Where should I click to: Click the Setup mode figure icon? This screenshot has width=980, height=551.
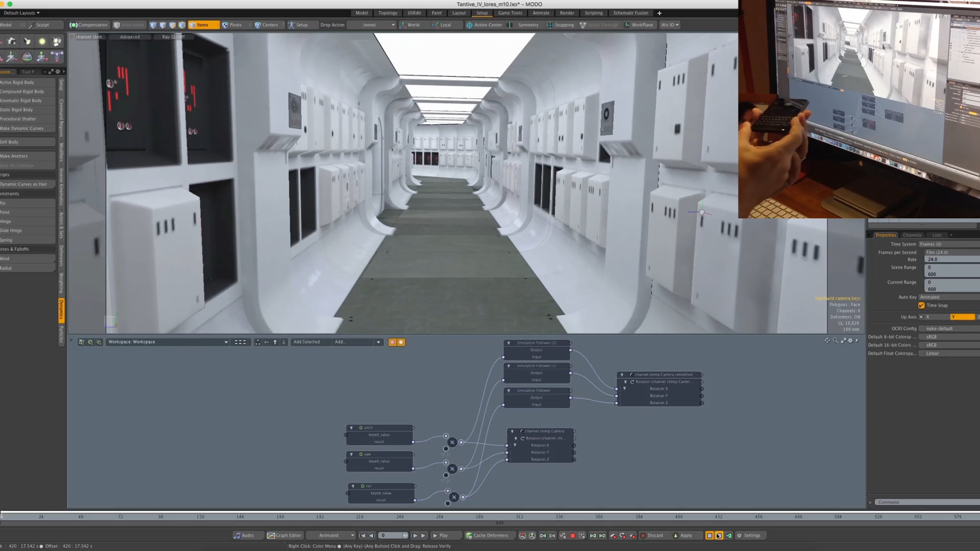point(291,25)
